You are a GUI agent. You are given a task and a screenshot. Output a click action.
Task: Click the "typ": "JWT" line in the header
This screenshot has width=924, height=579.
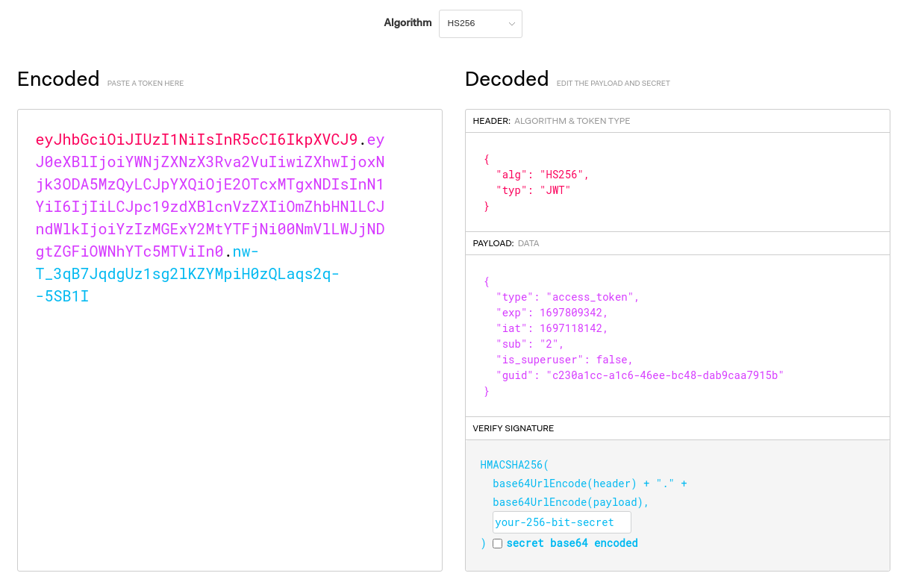533,190
